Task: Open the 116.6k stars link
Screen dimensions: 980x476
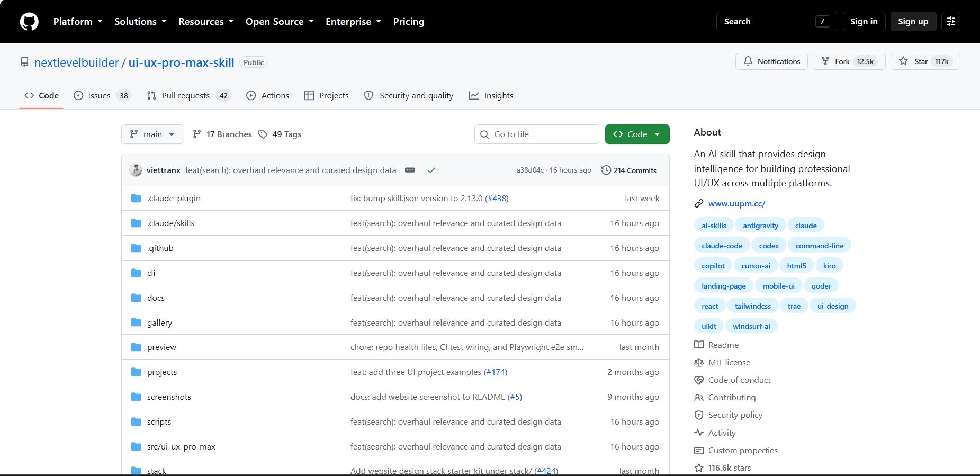Action: click(730, 468)
